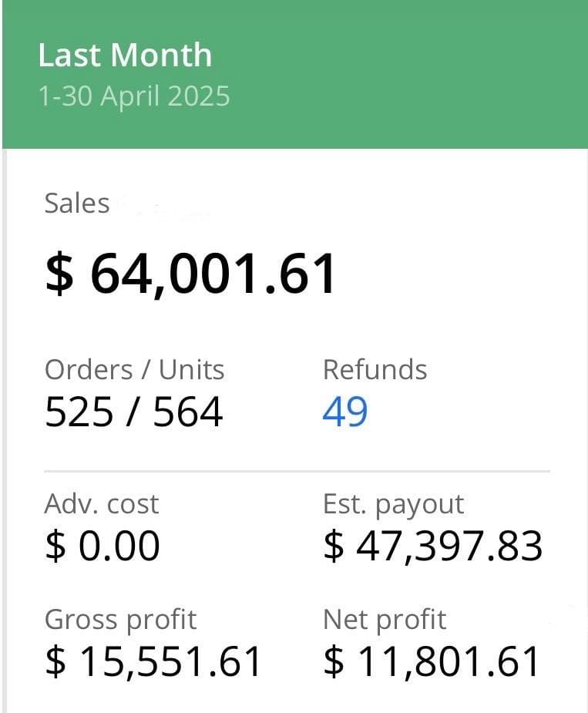Click the "Gross profit" label
Image resolution: width=588 pixels, height=713 pixels.
point(120,620)
